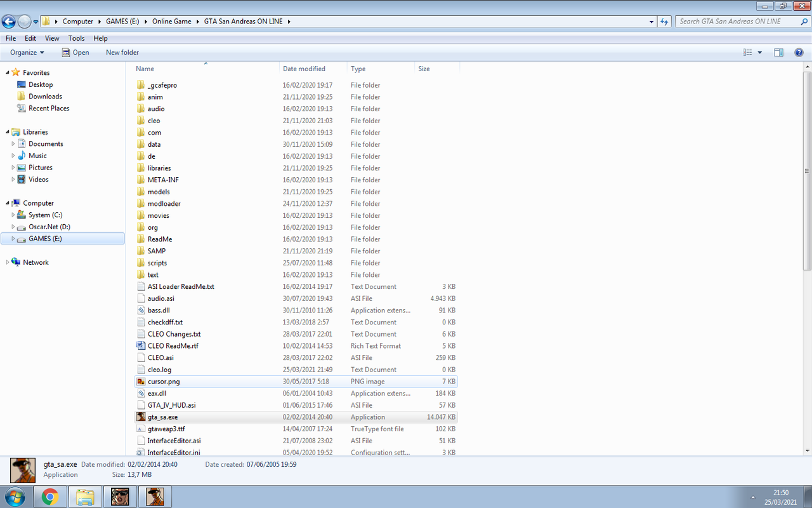Select the META-INF folder row
This screenshot has width=812, height=508.
pyautogui.click(x=296, y=180)
